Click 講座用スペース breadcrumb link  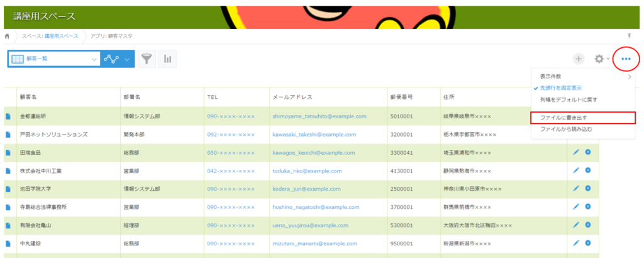pyautogui.click(x=62, y=36)
